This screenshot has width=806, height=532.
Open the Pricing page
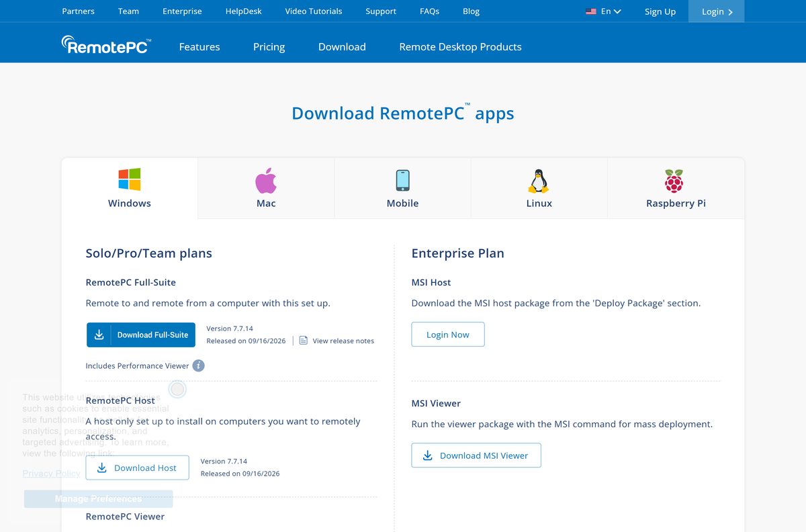[269, 47]
